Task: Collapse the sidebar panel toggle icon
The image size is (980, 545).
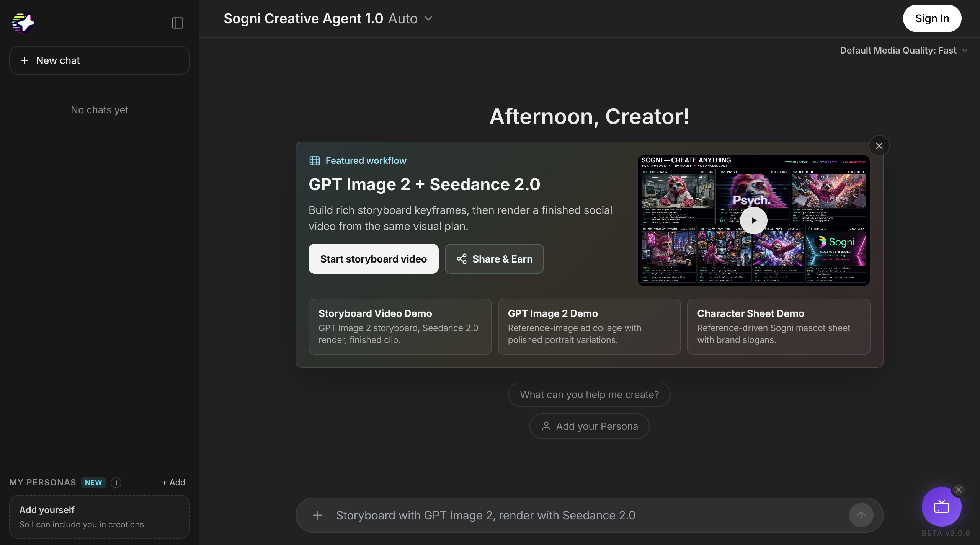Action: click(x=178, y=23)
